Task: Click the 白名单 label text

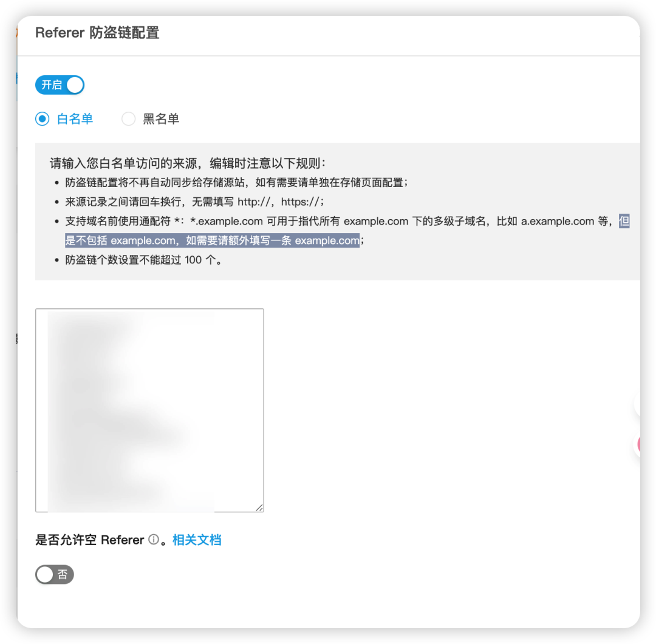Action: [75, 119]
